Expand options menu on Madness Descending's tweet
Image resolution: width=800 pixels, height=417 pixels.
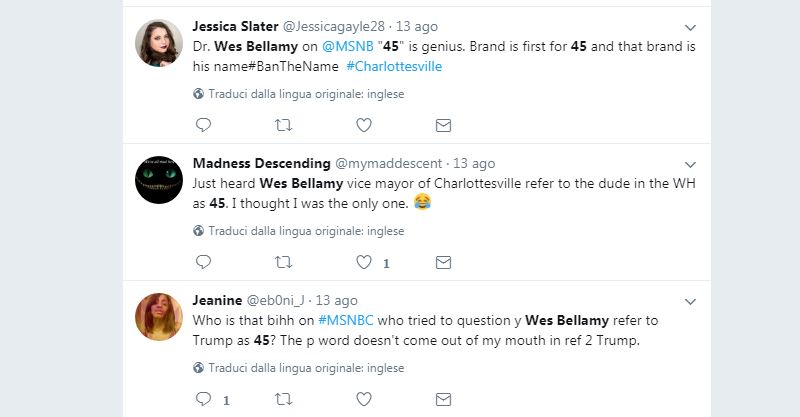pyautogui.click(x=689, y=163)
